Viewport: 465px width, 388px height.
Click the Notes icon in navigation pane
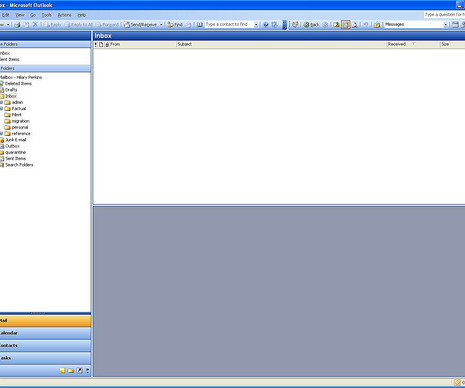click(x=62, y=371)
